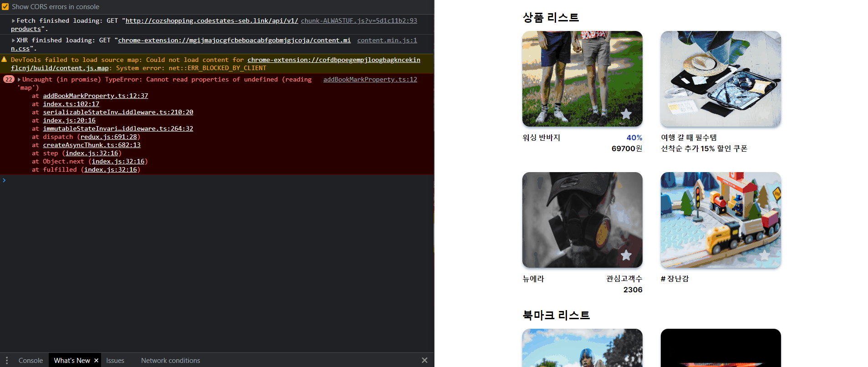The height and width of the screenshot is (367, 868).
Task: Click the yellow warning triangle icon
Action: click(5, 60)
